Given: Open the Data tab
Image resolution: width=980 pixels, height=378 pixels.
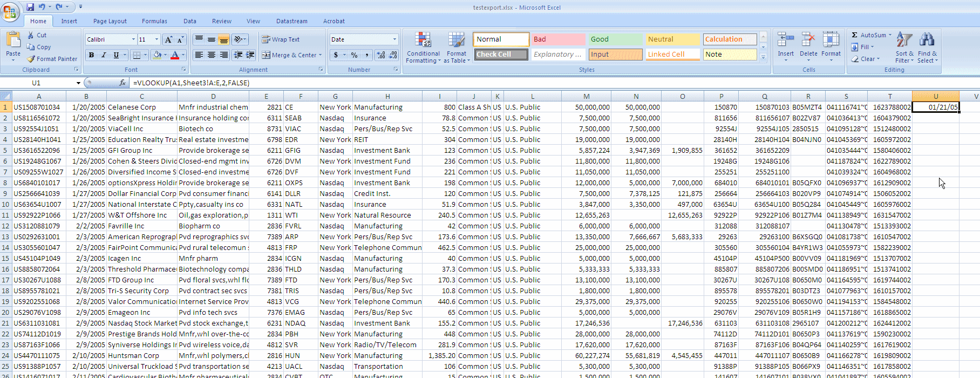Looking at the screenshot, I should [190, 21].
